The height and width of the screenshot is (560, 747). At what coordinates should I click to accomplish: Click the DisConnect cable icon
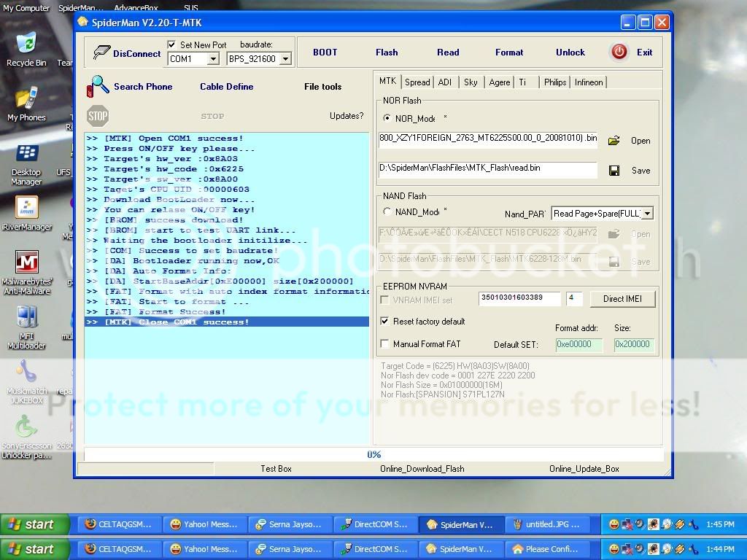click(101, 52)
